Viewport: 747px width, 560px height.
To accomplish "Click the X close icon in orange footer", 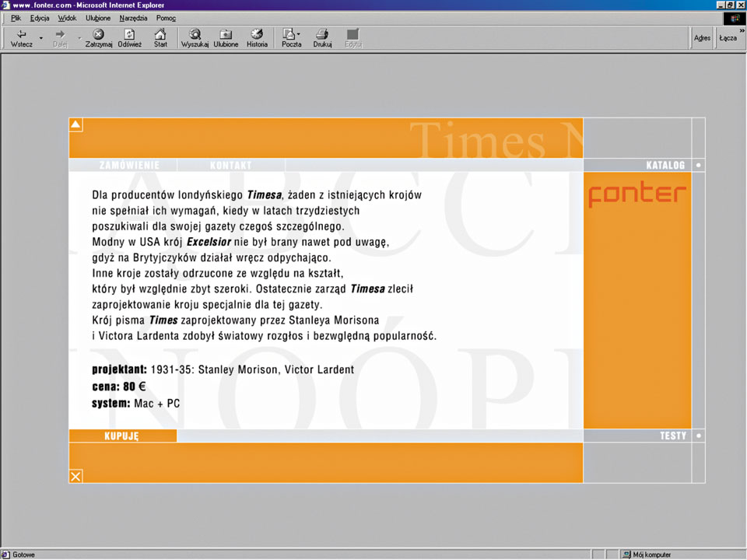I will 75,476.
